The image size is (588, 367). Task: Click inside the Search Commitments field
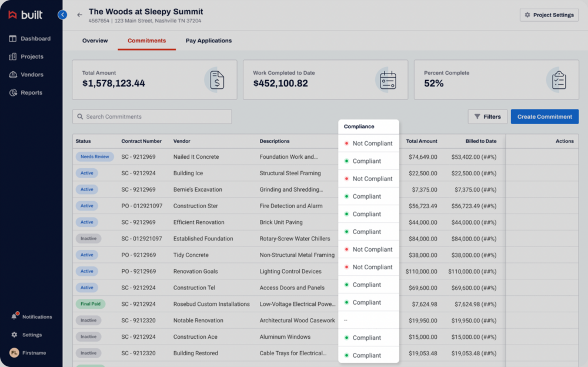[x=152, y=116]
